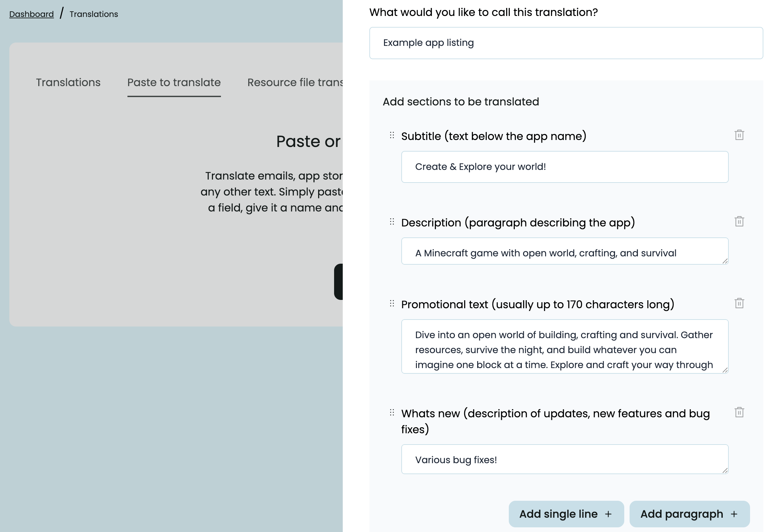Remove the Whats new section via trash icon
The width and height of the screenshot is (774, 532).
(739, 412)
